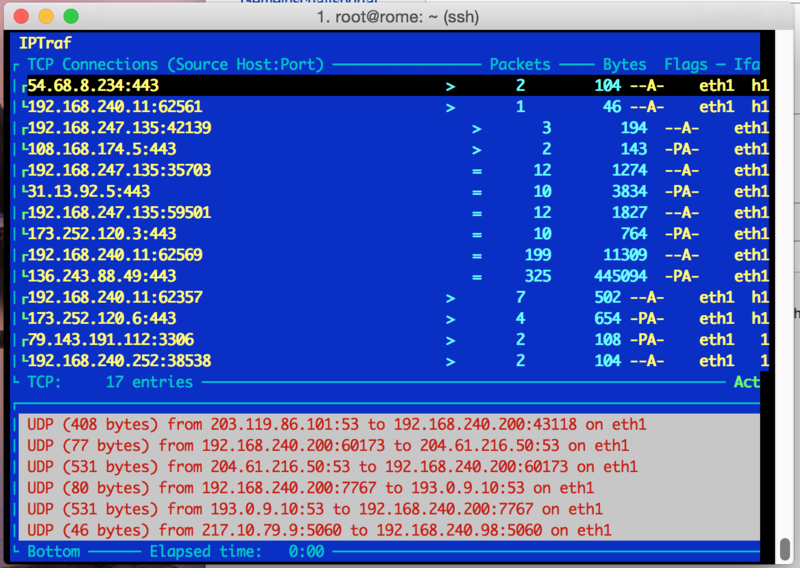Click the Packets column header
This screenshot has height=568, width=800.
click(x=519, y=65)
